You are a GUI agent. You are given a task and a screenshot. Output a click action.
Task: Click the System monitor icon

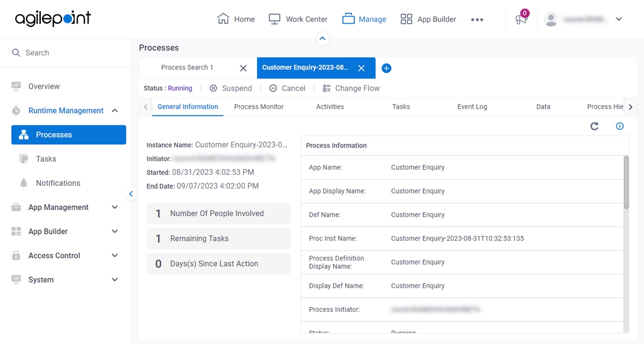pyautogui.click(x=16, y=279)
